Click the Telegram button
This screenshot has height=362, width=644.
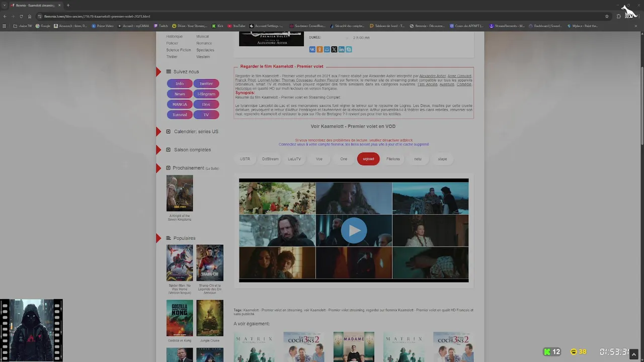[206, 94]
